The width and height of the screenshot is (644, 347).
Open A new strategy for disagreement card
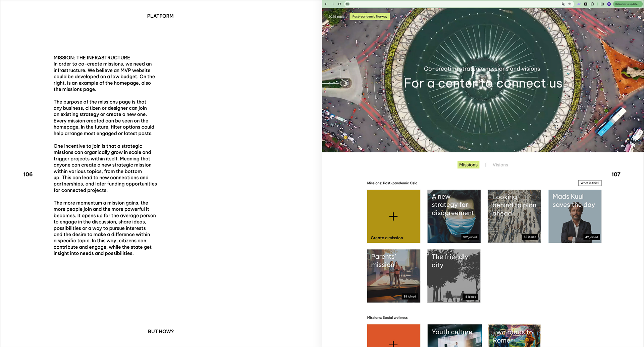click(x=454, y=216)
